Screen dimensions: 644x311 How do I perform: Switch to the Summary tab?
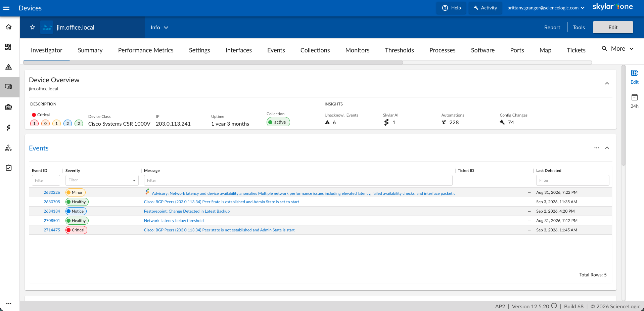point(90,50)
